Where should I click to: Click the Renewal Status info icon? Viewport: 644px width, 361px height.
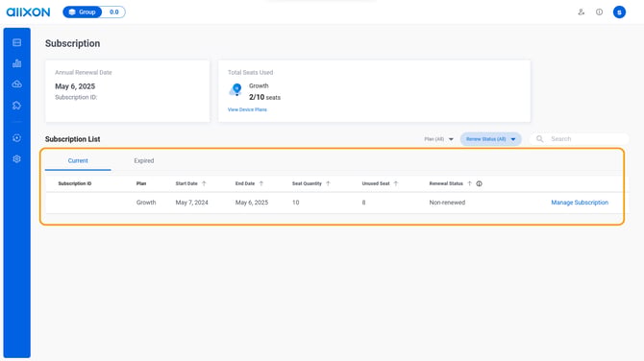point(479,183)
